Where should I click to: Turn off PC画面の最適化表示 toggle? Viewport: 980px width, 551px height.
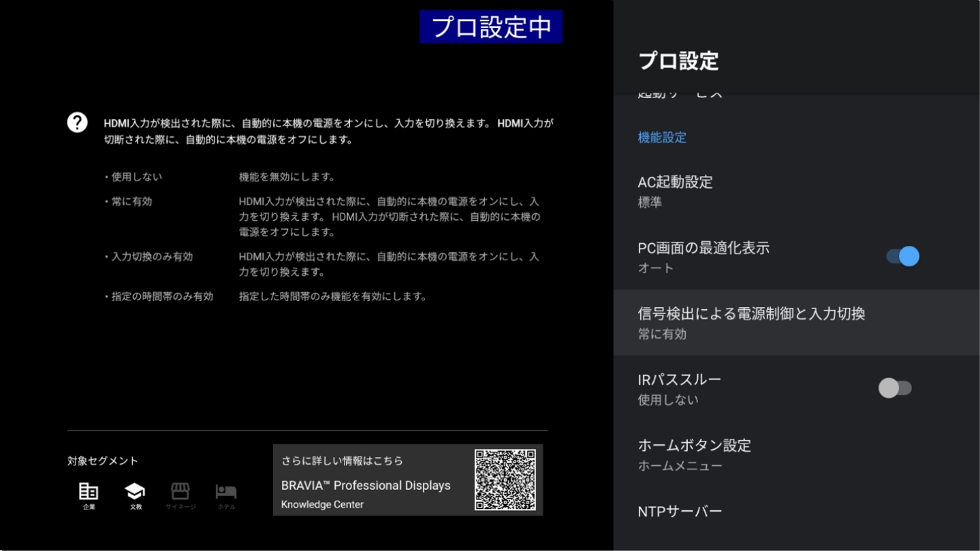coord(903,256)
